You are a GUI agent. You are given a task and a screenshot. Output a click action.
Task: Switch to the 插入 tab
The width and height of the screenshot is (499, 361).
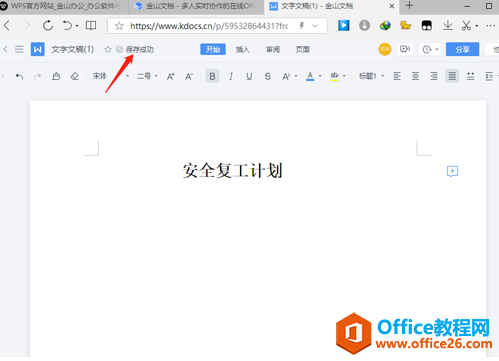[243, 50]
